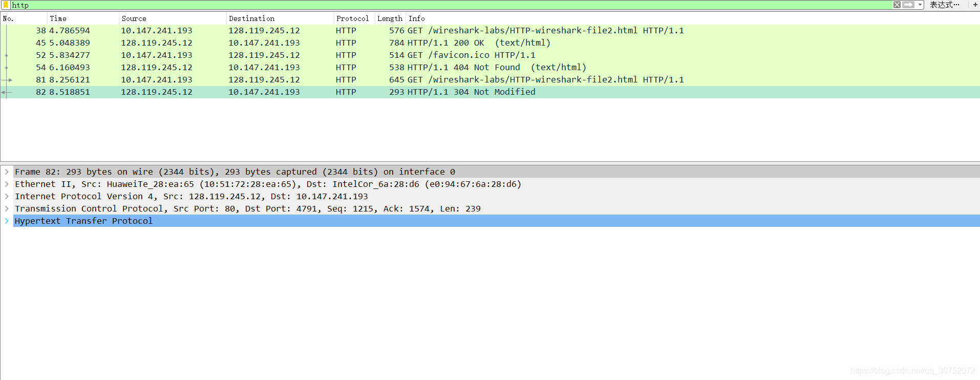
Task: Select the Transmission Control Protocol line
Action: click(x=497, y=208)
